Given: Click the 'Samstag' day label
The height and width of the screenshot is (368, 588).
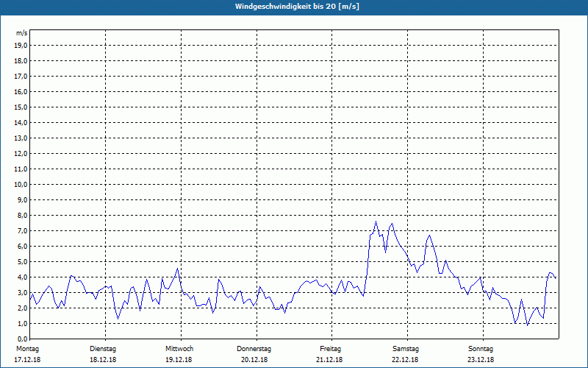Looking at the screenshot, I should pyautogui.click(x=406, y=349).
